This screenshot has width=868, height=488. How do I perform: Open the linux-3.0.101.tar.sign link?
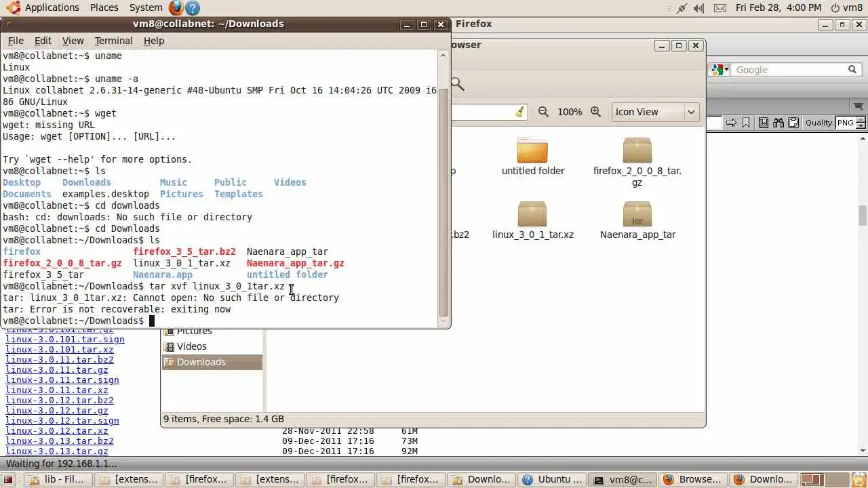[x=65, y=340]
